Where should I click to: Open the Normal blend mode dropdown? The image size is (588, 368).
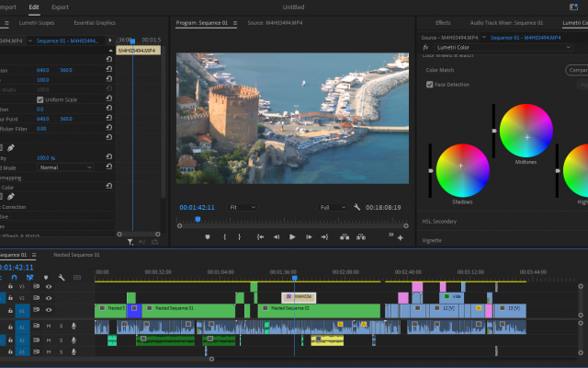coord(65,167)
